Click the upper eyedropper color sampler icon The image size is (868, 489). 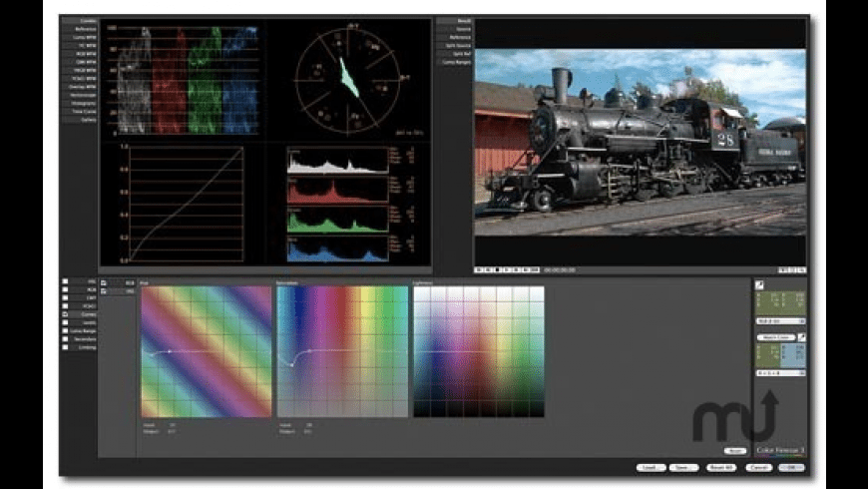point(758,285)
